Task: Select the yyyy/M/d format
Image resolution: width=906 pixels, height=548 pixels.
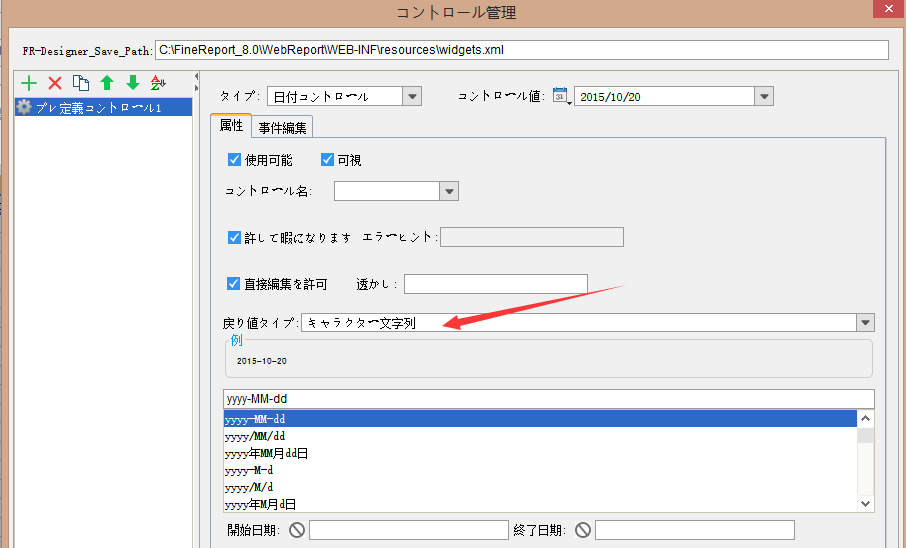Action: tap(540, 487)
